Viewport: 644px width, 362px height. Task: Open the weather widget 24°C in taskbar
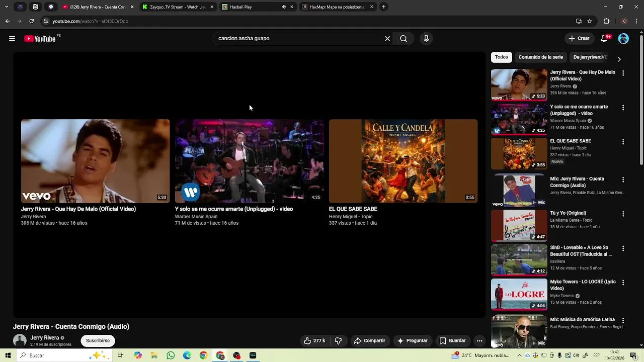coord(481,355)
